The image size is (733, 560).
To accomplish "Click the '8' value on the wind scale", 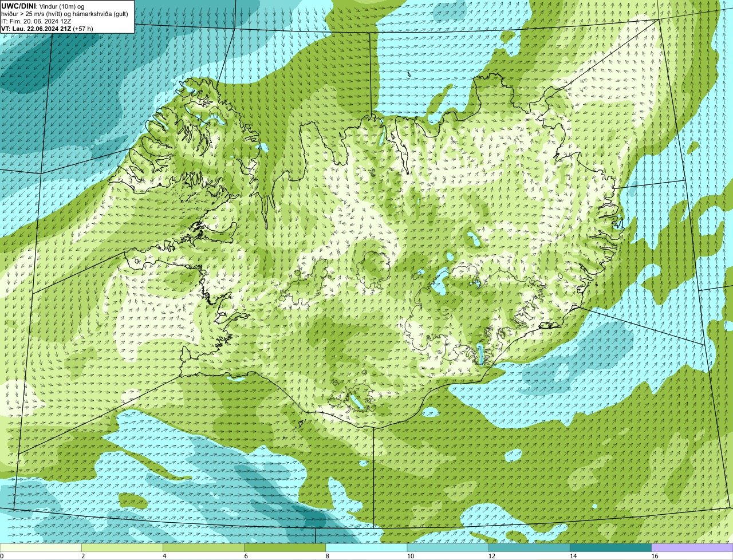I will [328, 556].
